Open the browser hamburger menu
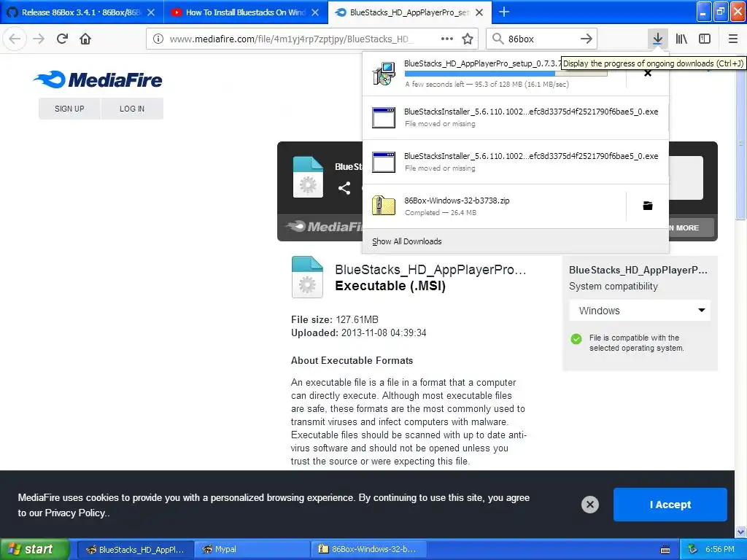The height and width of the screenshot is (560, 747). 733,39
